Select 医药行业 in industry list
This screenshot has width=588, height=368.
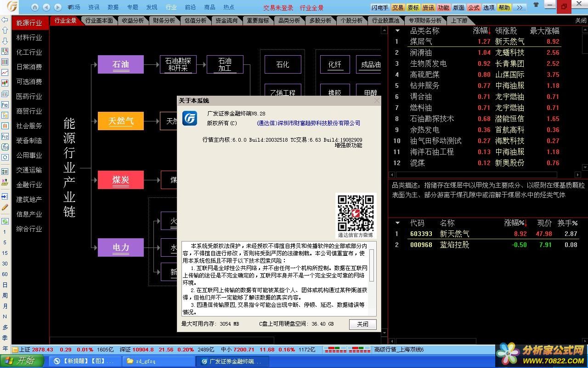pos(29,96)
